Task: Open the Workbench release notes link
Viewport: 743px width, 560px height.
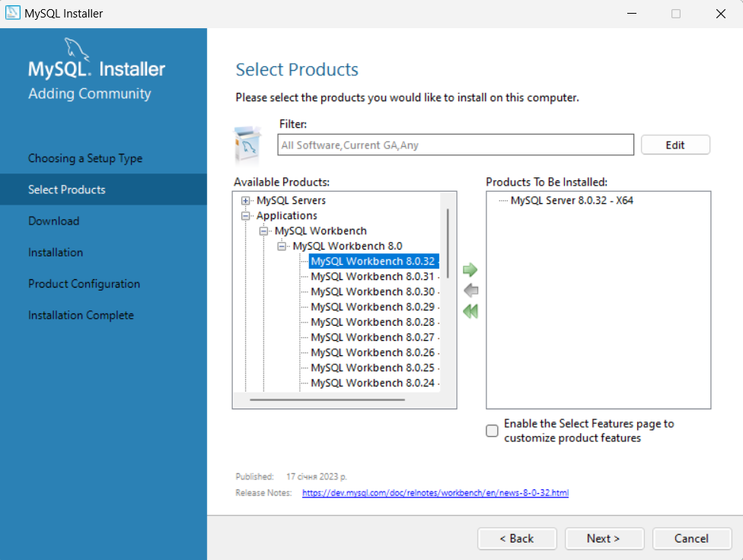Action: [x=435, y=493]
